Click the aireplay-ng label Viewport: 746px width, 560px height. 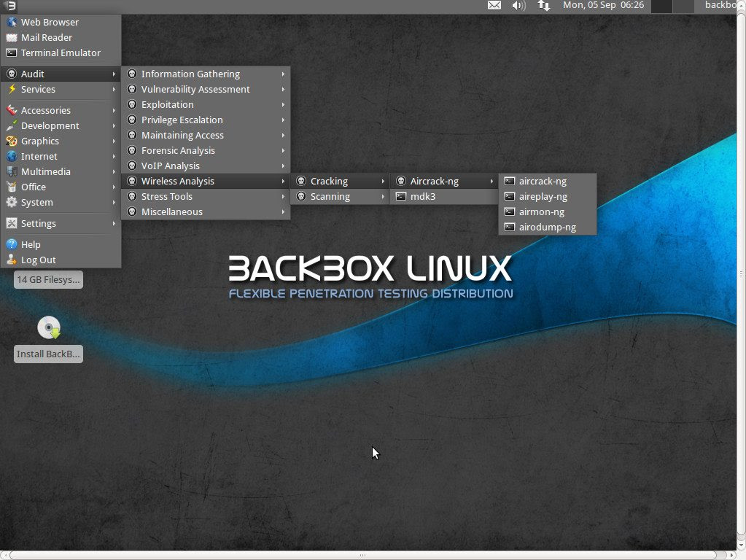pos(543,197)
